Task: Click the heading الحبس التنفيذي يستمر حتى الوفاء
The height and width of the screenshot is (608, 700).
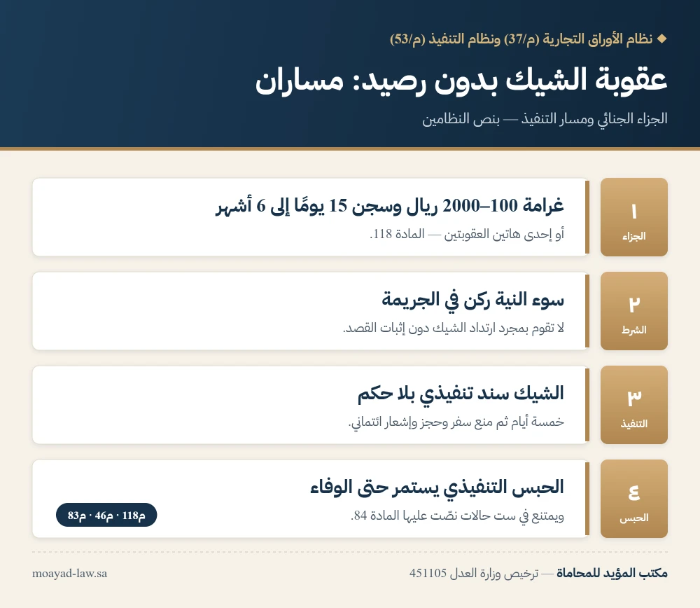Action: tap(437, 488)
